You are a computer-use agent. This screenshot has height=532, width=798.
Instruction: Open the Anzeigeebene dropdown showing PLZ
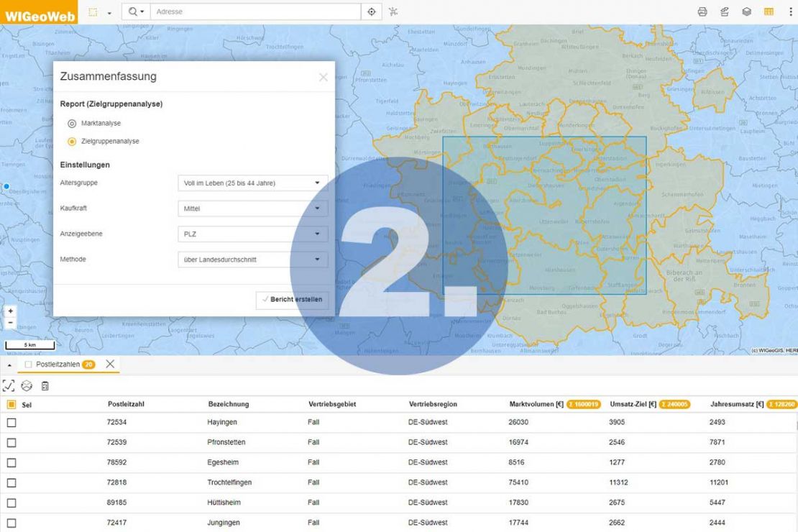(252, 234)
